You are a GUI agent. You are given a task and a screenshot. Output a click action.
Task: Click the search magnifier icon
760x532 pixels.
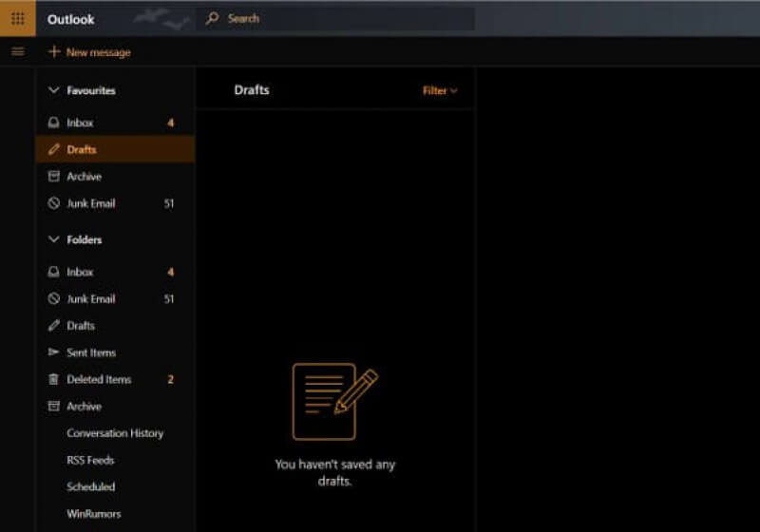click(213, 18)
